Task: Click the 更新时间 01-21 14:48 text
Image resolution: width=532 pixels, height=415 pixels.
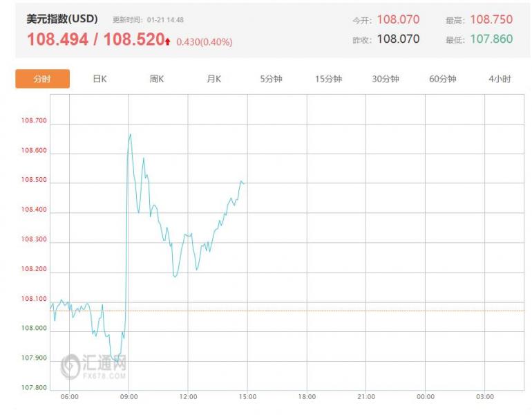Action: [148, 20]
